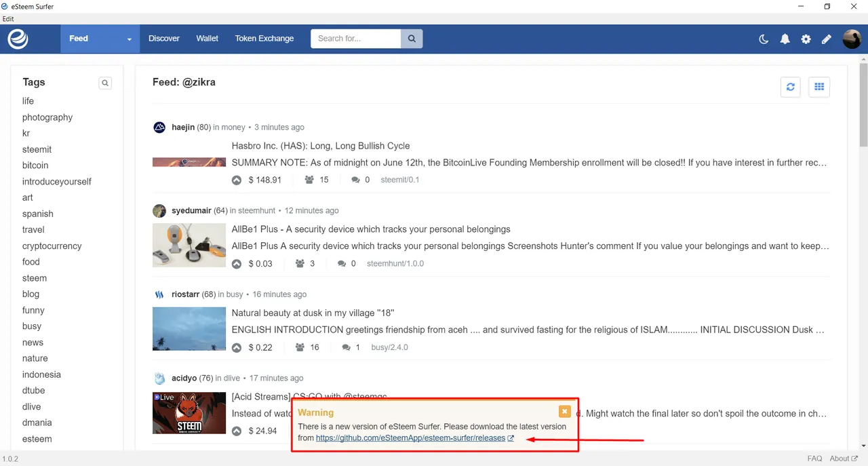Refresh the feed

[791, 87]
